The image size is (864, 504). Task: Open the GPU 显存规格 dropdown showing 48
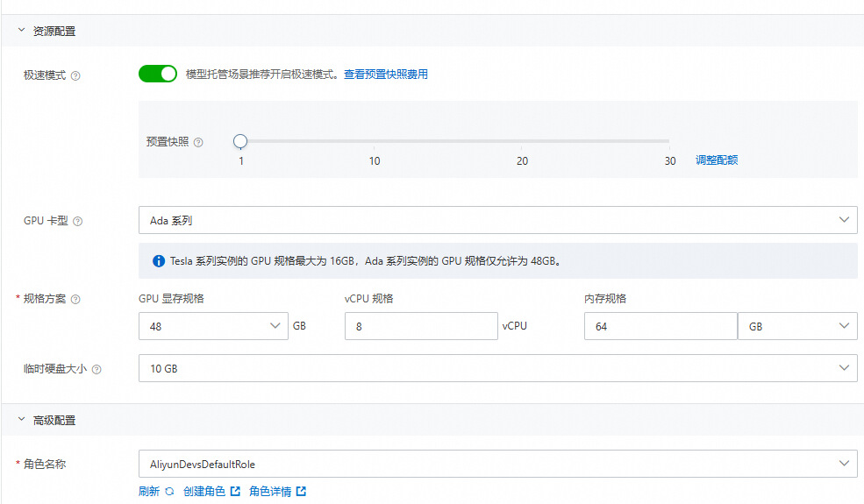212,326
